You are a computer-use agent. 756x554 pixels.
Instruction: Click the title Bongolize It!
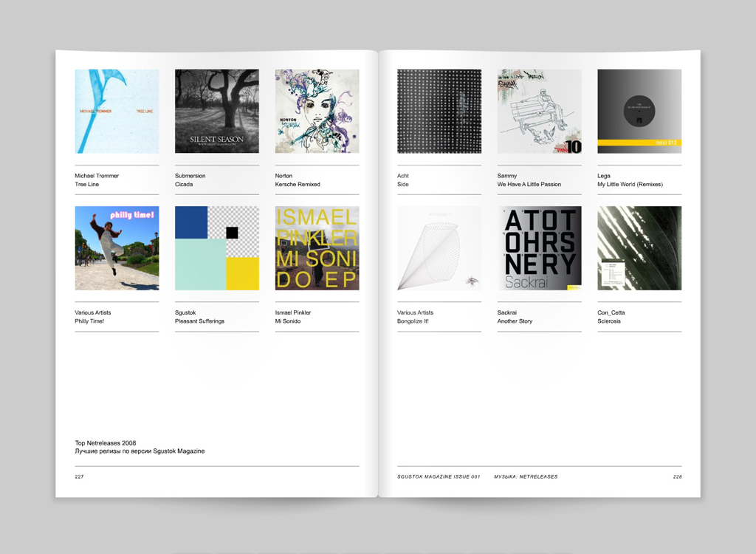coord(413,321)
